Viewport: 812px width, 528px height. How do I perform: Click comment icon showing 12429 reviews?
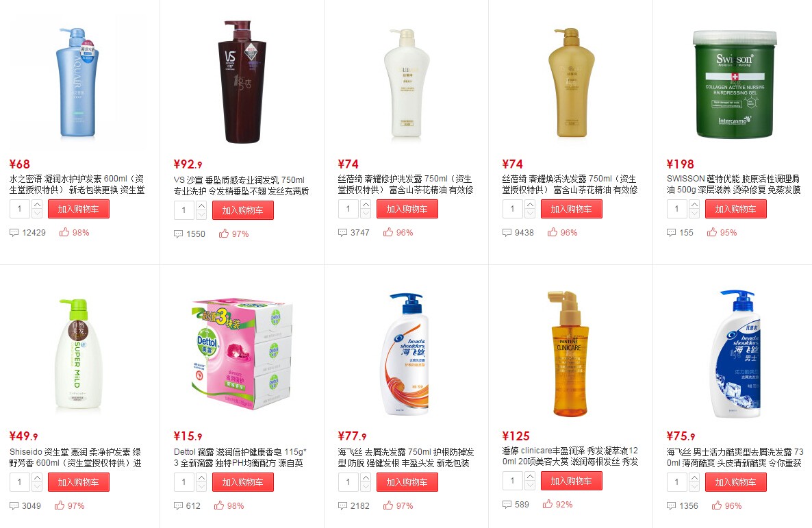tap(14, 233)
